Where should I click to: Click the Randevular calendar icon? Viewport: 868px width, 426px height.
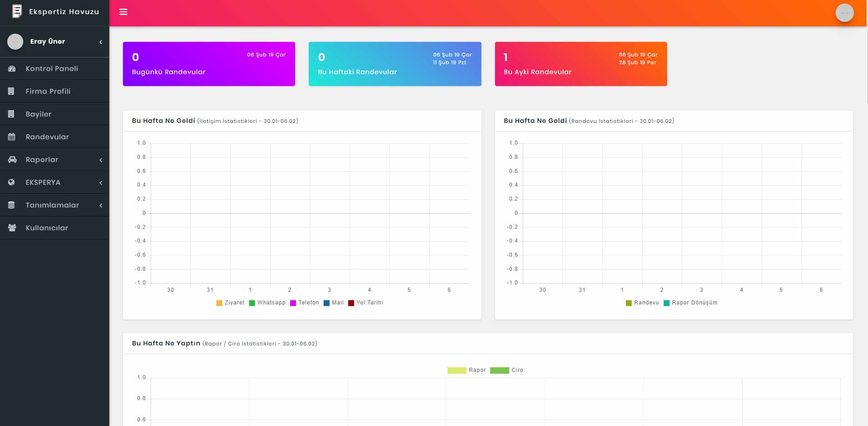[12, 137]
